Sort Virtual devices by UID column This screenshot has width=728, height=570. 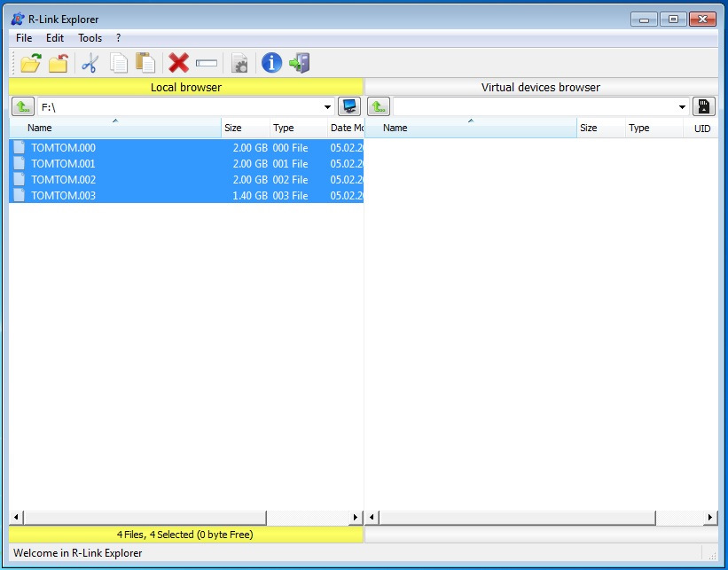(702, 129)
